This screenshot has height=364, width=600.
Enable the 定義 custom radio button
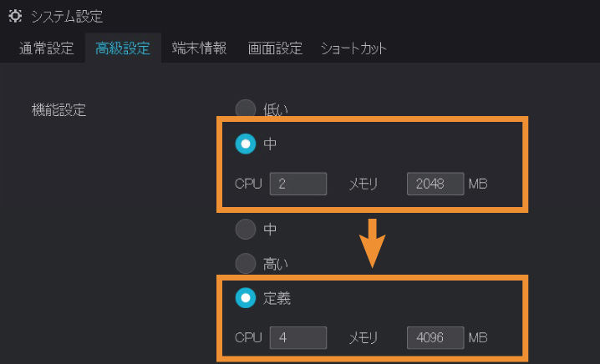coord(245,297)
